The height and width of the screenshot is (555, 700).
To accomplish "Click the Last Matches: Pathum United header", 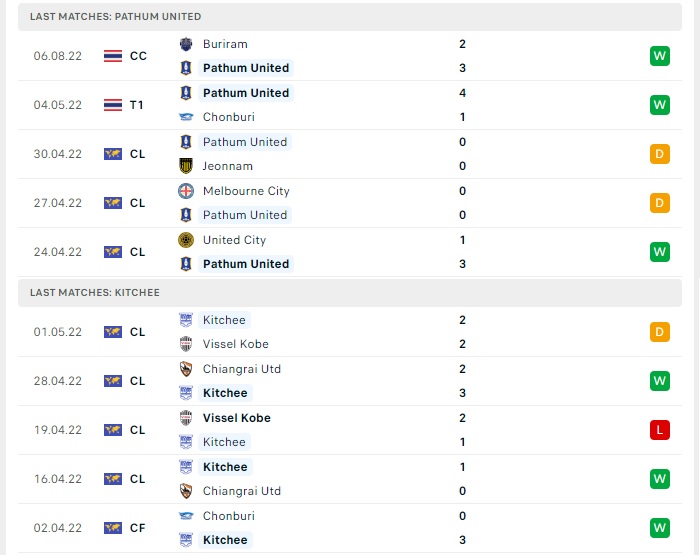I will click(350, 17).
